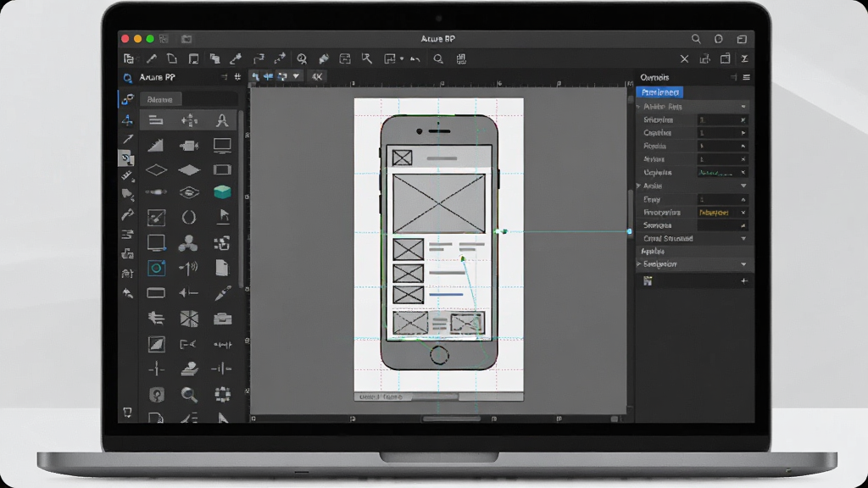Click the "4K" button in the canvas toolbar
Screen dimensions: 868x488
[317, 76]
